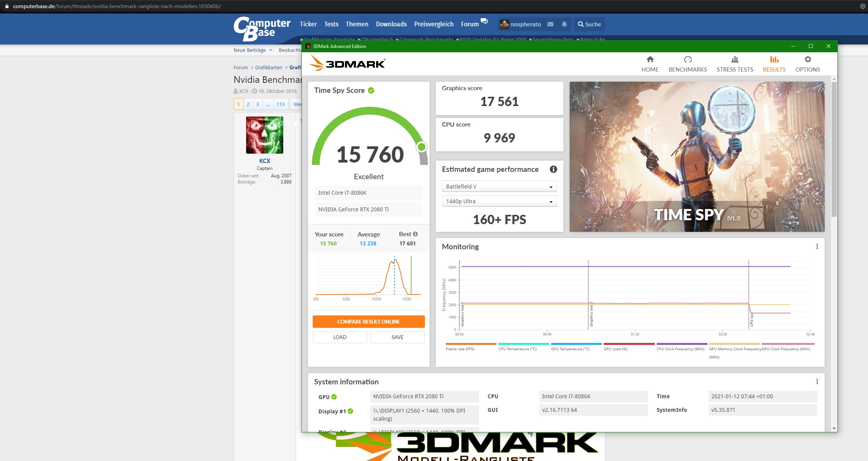The height and width of the screenshot is (461, 868).
Task: Toggle the CPU Temperature legend swatch
Action: click(x=524, y=344)
